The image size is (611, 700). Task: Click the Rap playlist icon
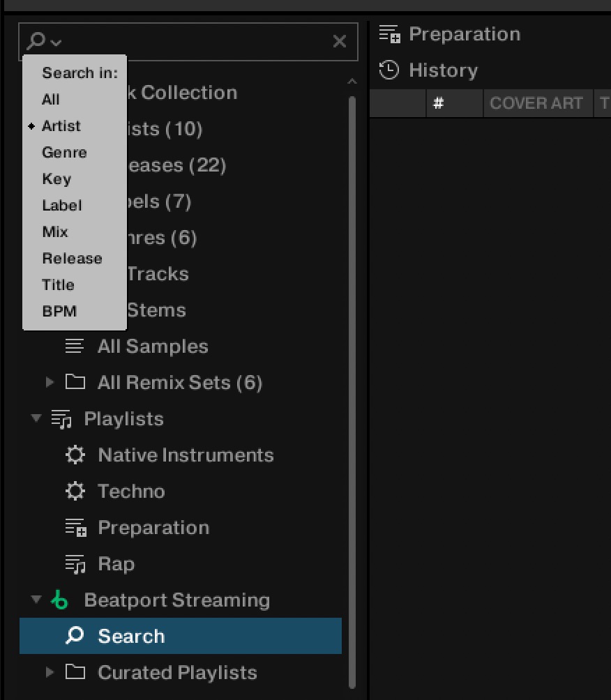(75, 564)
